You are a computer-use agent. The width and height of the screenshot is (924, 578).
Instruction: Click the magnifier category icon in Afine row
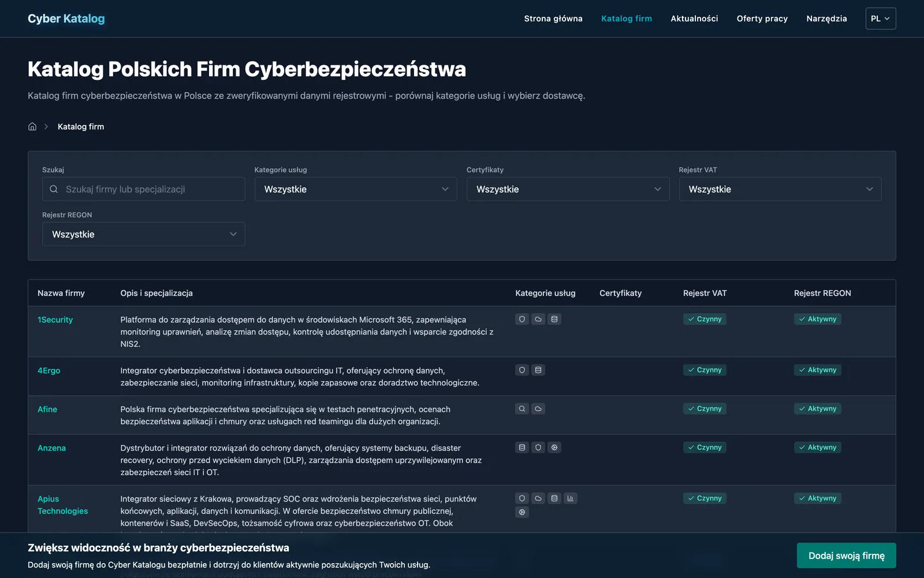(522, 409)
